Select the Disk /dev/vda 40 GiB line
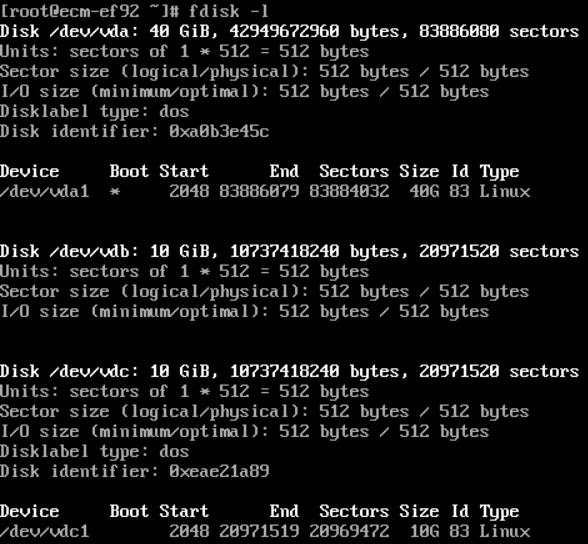 [x=290, y=31]
